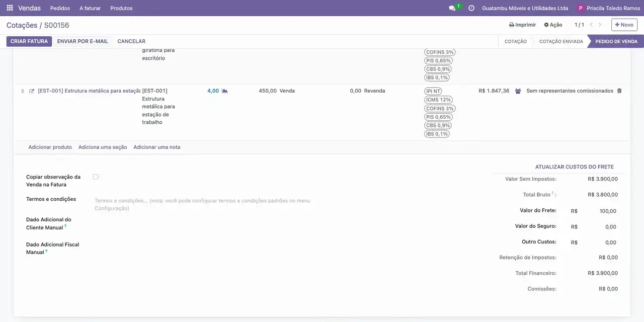This screenshot has height=322, width=644.
Task: Go to the next record arrow
Action: pos(600,25)
